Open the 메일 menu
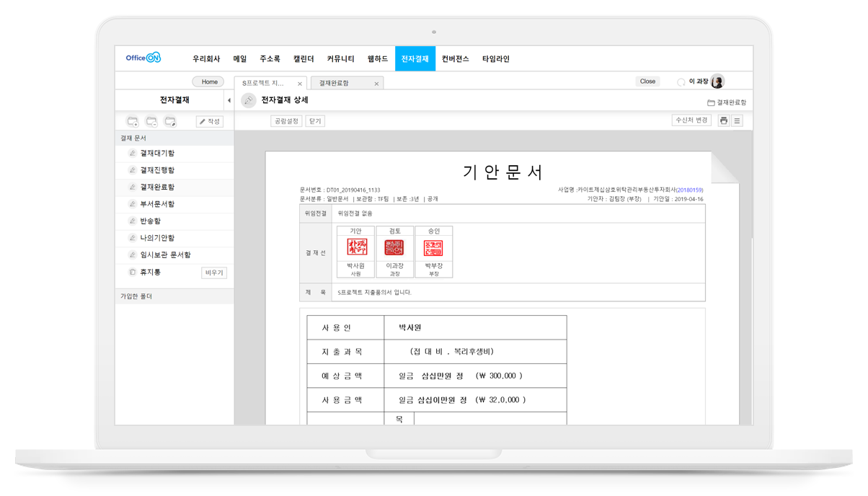Screen dimensions: 868x496 click(x=240, y=59)
